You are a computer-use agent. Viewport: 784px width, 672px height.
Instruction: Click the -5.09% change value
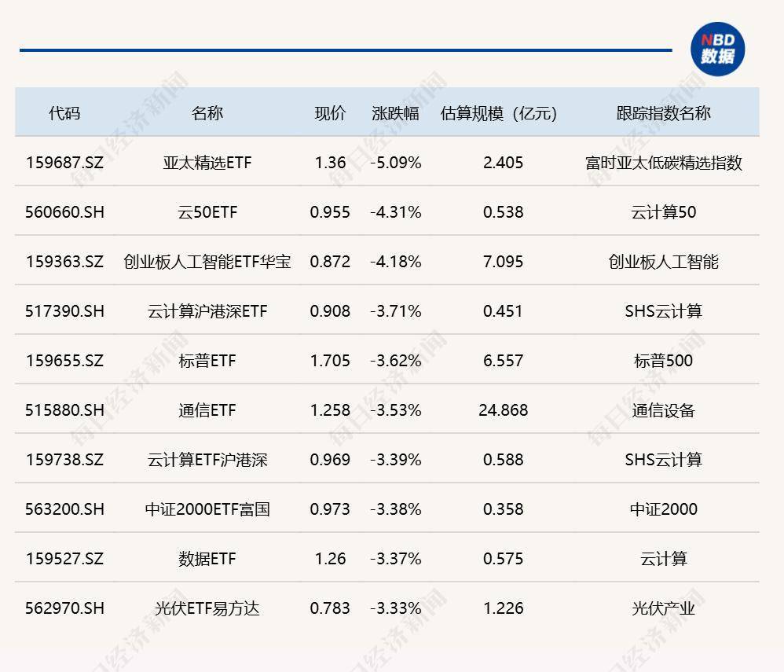pyautogui.click(x=394, y=162)
